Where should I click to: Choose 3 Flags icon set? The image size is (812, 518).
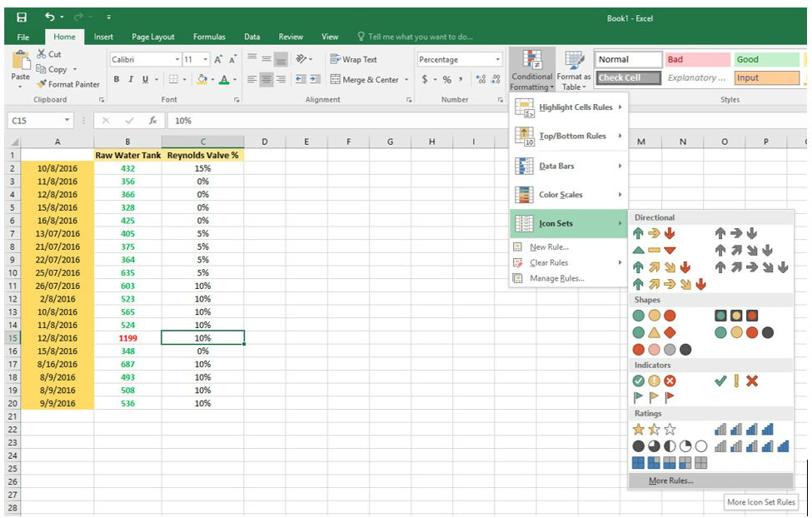(x=654, y=397)
